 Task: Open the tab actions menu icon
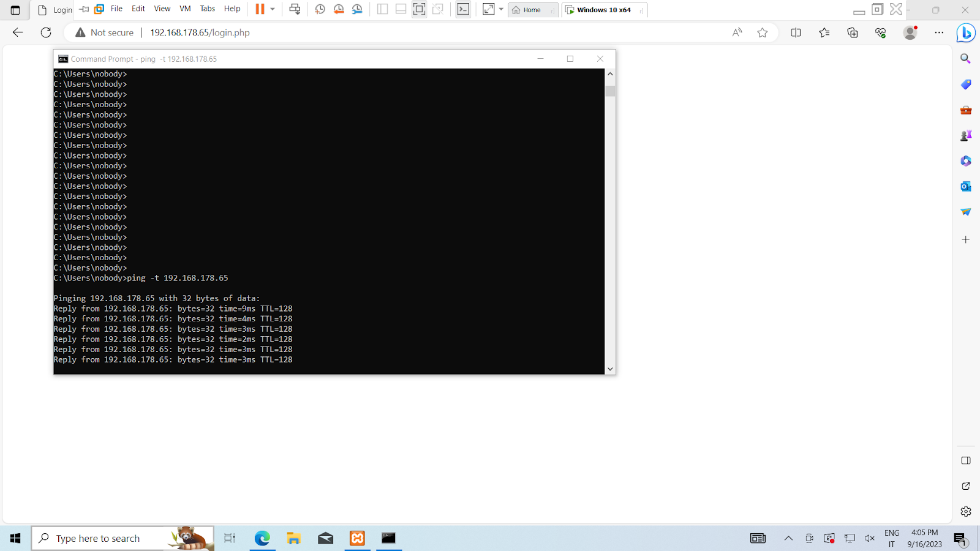(15, 10)
